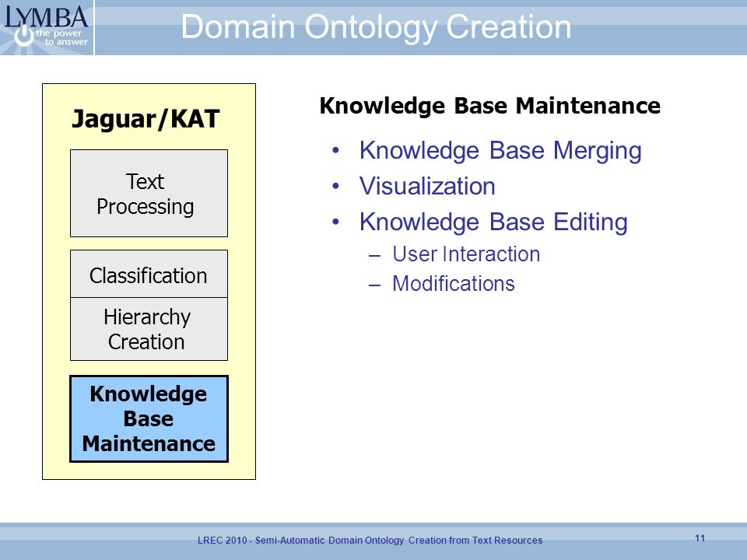Click the 'User Interaction' sub-bullet
Viewport: 747px width, 560px height.
pyautogui.click(x=466, y=254)
